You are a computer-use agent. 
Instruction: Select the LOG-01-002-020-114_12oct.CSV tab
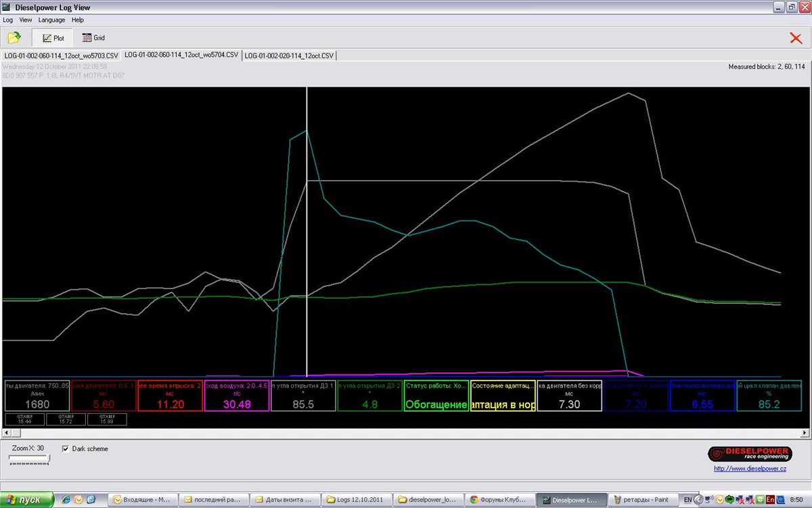coord(289,56)
